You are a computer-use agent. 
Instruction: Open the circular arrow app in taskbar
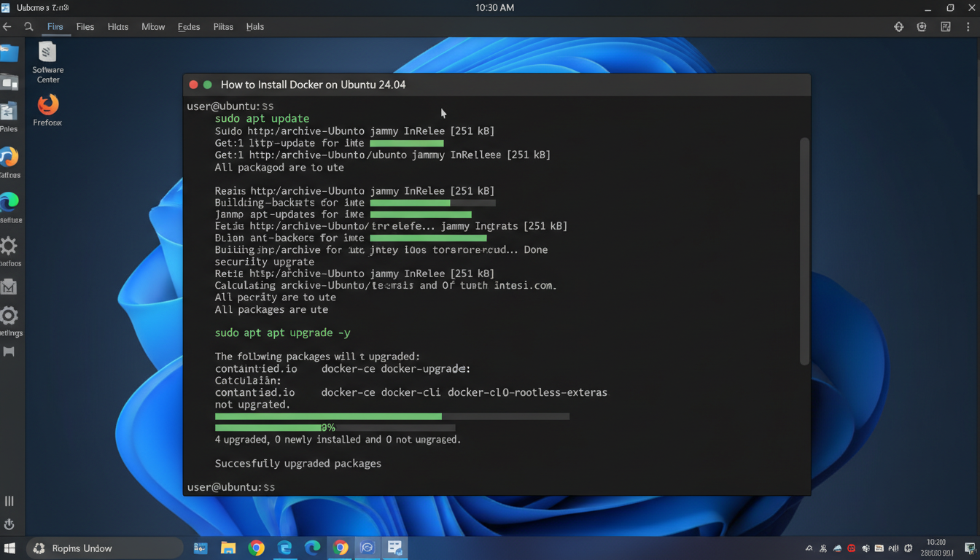pos(367,548)
